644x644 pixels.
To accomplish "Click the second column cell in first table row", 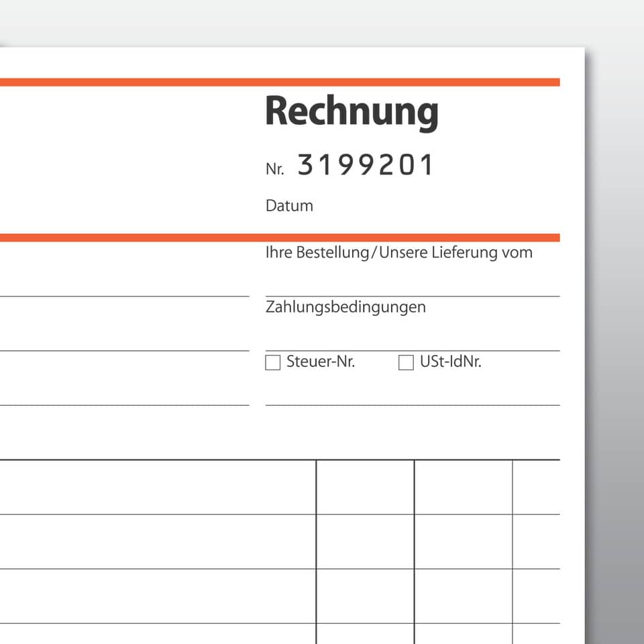I will (x=365, y=488).
